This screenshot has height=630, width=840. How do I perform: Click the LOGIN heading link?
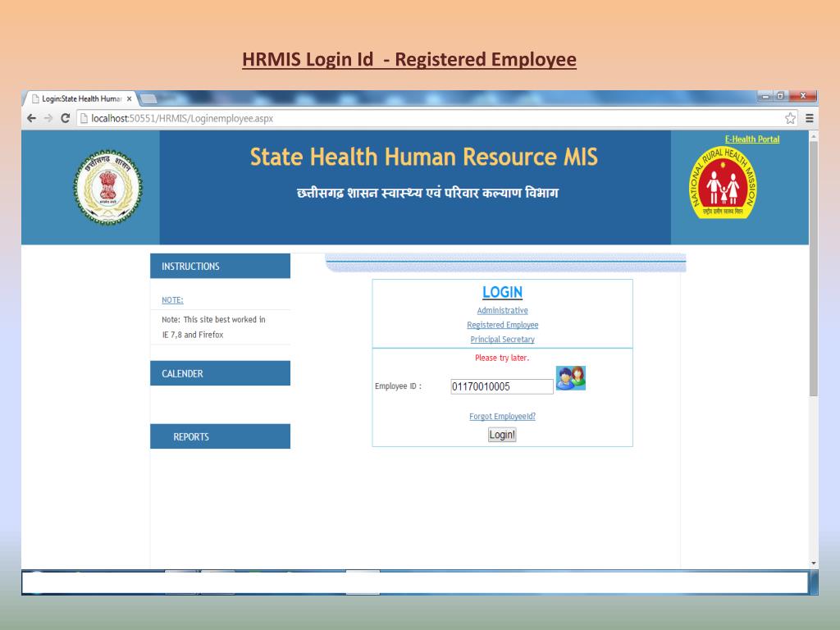coord(503,292)
